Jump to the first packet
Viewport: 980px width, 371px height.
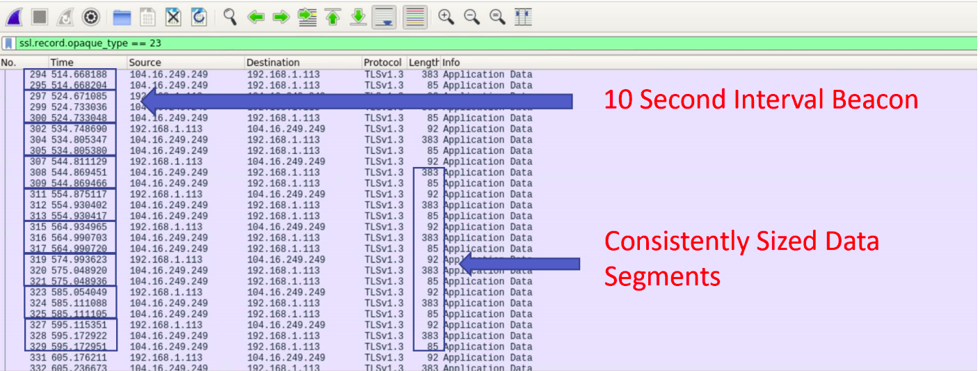click(x=332, y=17)
